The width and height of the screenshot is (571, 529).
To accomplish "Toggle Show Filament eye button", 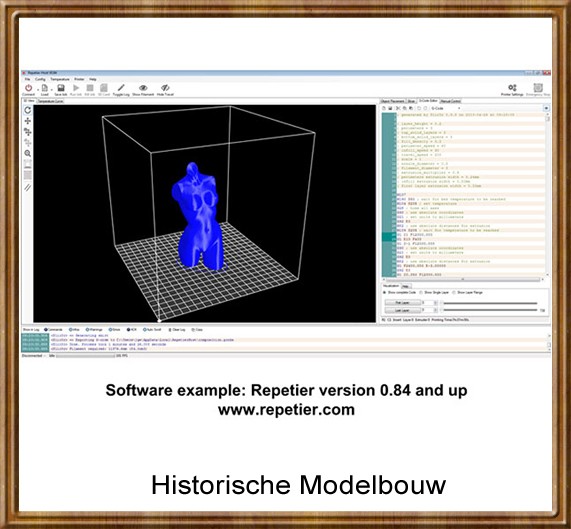I will coord(143,88).
